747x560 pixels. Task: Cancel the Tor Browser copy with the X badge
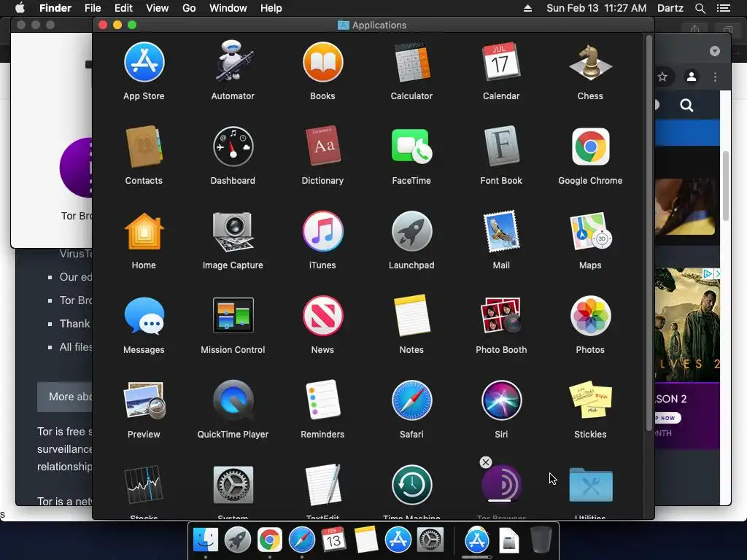pyautogui.click(x=485, y=462)
